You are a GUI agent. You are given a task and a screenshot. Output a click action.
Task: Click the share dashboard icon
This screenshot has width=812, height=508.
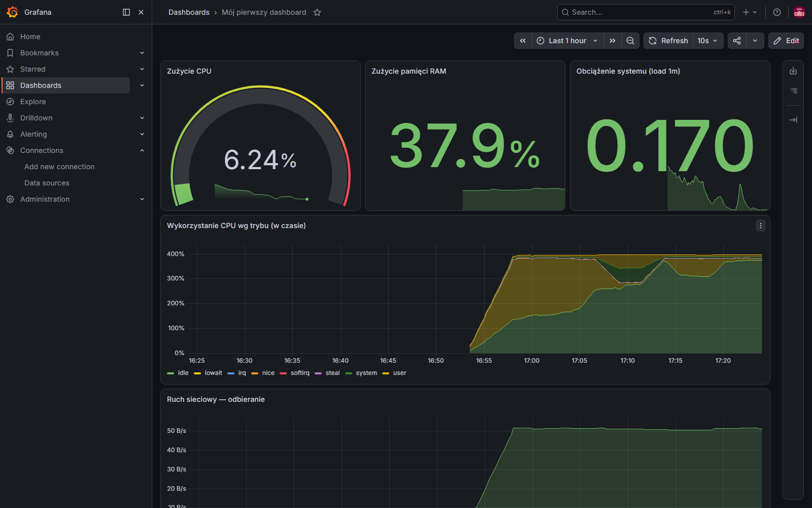pyautogui.click(x=737, y=41)
